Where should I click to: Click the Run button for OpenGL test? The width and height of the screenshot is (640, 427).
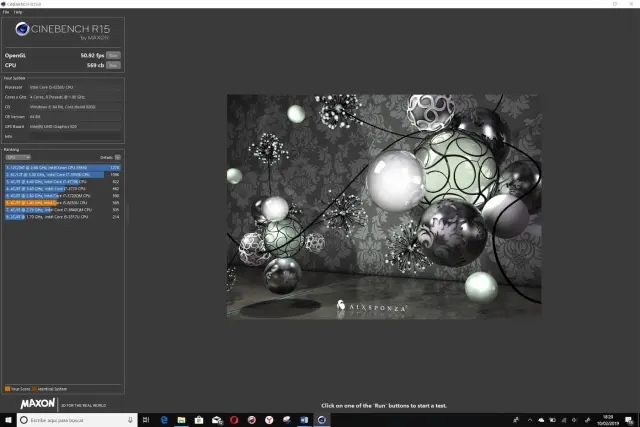[114, 55]
